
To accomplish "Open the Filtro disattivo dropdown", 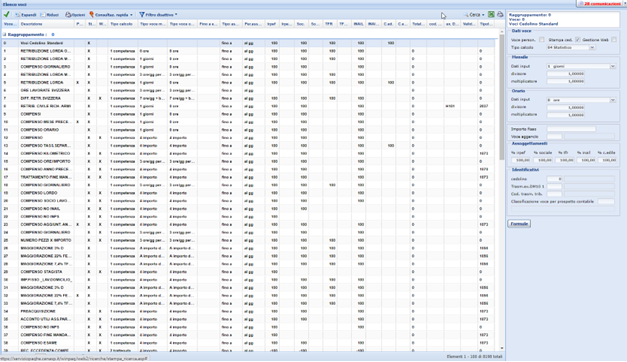I will point(158,15).
